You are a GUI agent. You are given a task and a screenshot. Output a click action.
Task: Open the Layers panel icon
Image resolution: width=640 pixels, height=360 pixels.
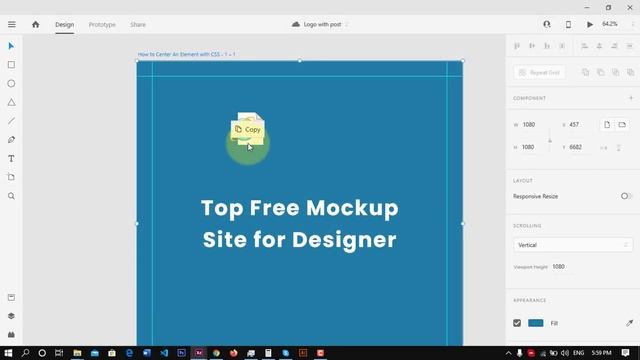click(11, 316)
